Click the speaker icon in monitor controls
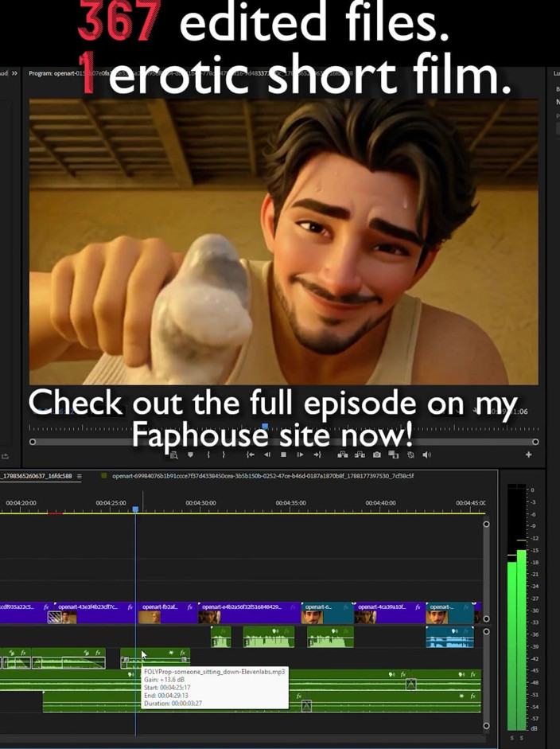The width and height of the screenshot is (560, 749). pyautogui.click(x=426, y=454)
